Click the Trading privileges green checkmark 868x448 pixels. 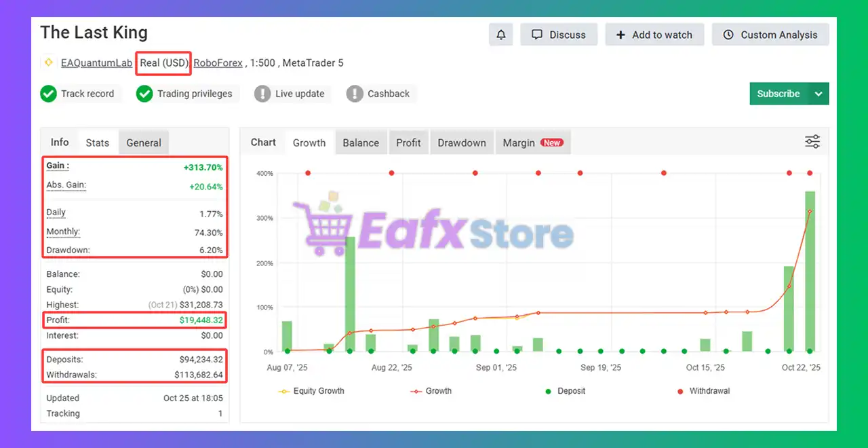click(x=144, y=94)
